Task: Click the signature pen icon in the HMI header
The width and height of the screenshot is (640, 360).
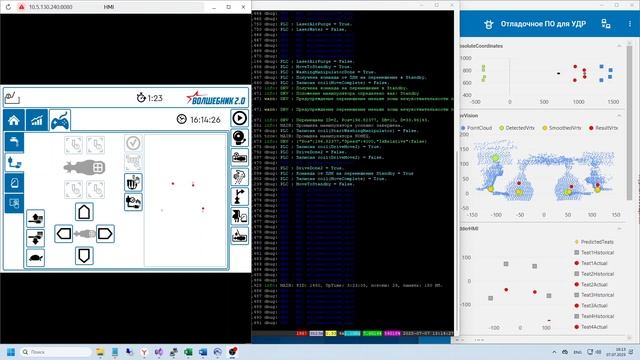Action: [12, 98]
